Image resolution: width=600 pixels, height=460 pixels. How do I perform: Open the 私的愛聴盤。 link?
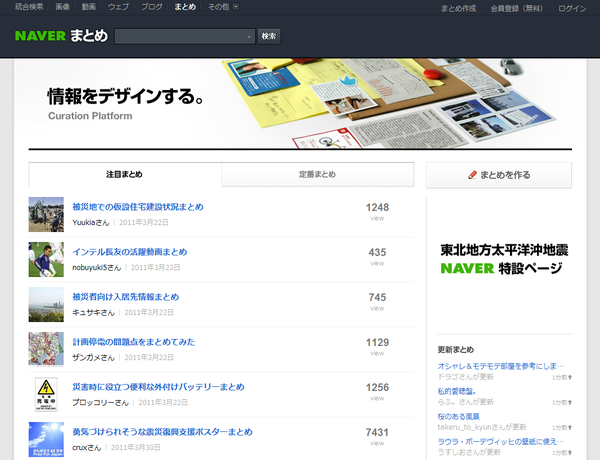coord(457,391)
